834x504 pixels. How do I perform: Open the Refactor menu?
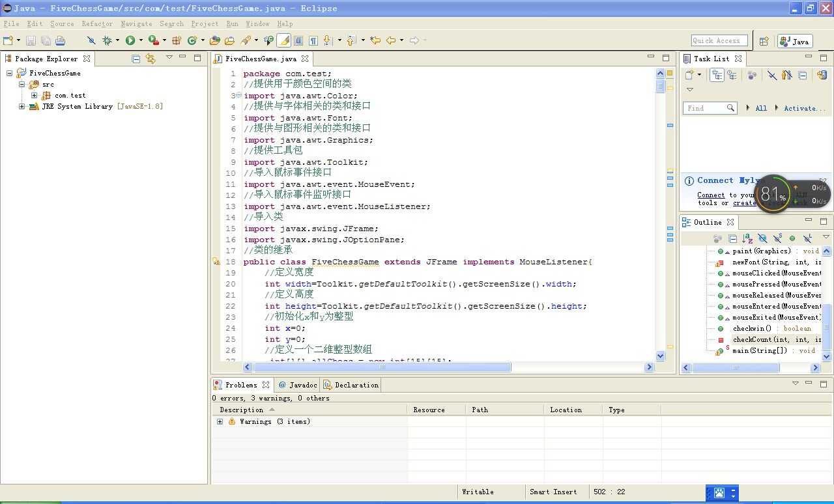(x=97, y=24)
